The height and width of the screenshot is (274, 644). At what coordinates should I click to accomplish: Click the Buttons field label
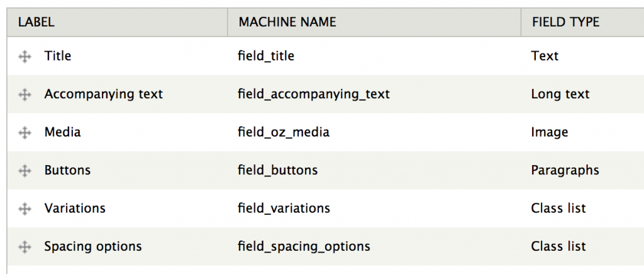pos(67,170)
